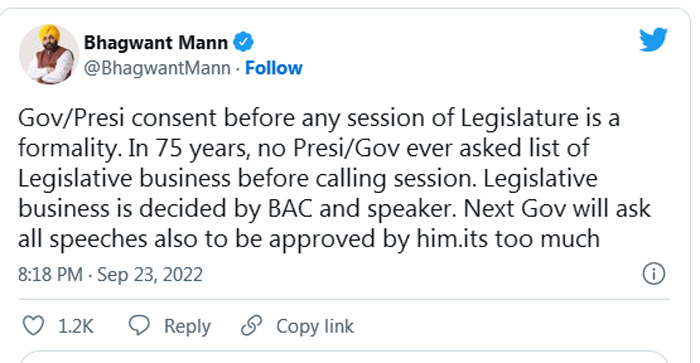Follow Bhagwant Mann
The height and width of the screenshot is (363, 700).
[274, 68]
